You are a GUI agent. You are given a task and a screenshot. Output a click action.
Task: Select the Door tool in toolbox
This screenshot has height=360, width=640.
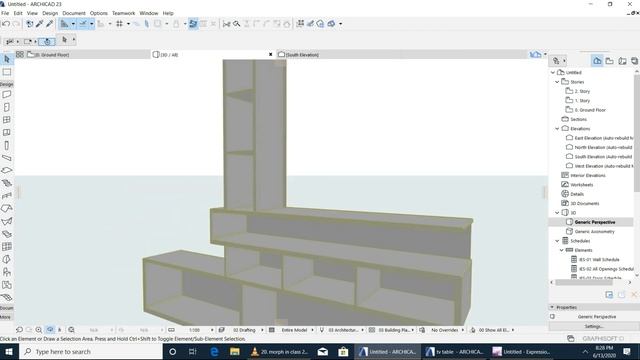pyautogui.click(x=7, y=107)
